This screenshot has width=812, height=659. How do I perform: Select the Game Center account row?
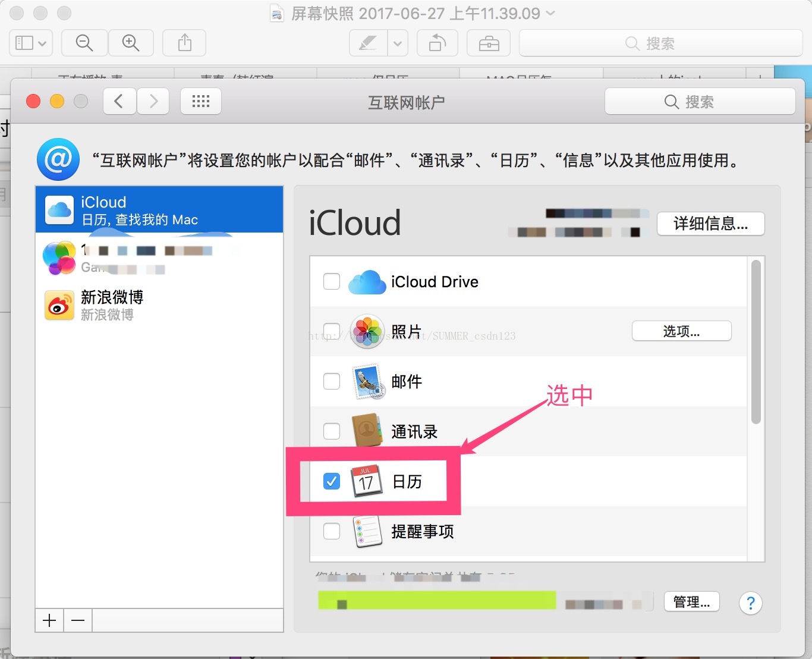click(159, 258)
